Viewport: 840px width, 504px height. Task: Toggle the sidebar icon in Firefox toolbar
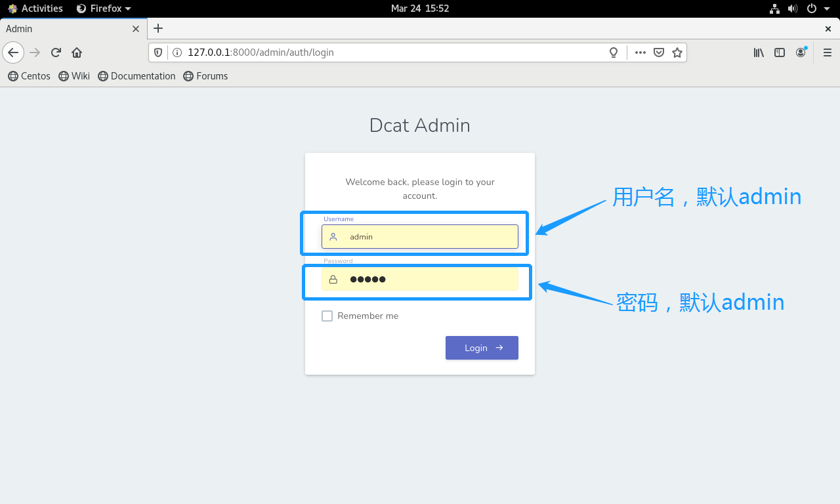pos(780,52)
